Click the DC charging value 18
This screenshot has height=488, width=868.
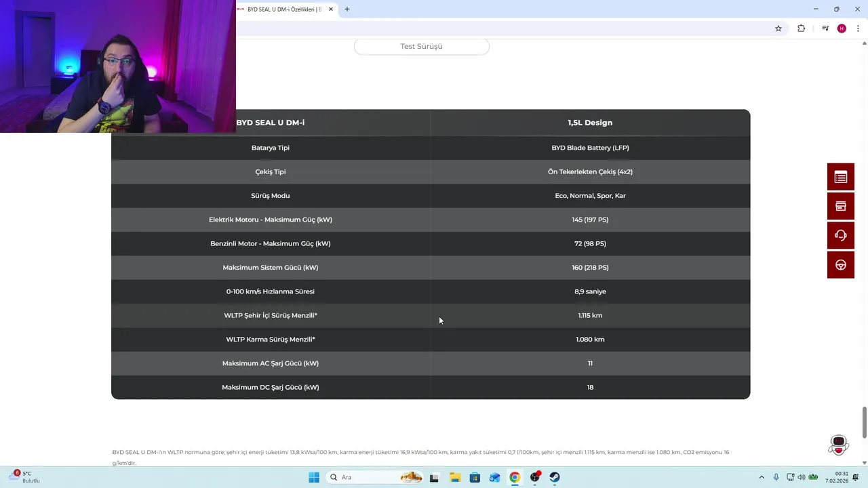point(590,388)
